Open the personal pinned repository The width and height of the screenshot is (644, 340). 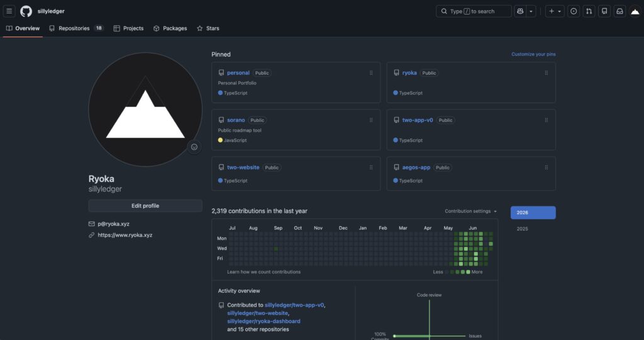238,73
